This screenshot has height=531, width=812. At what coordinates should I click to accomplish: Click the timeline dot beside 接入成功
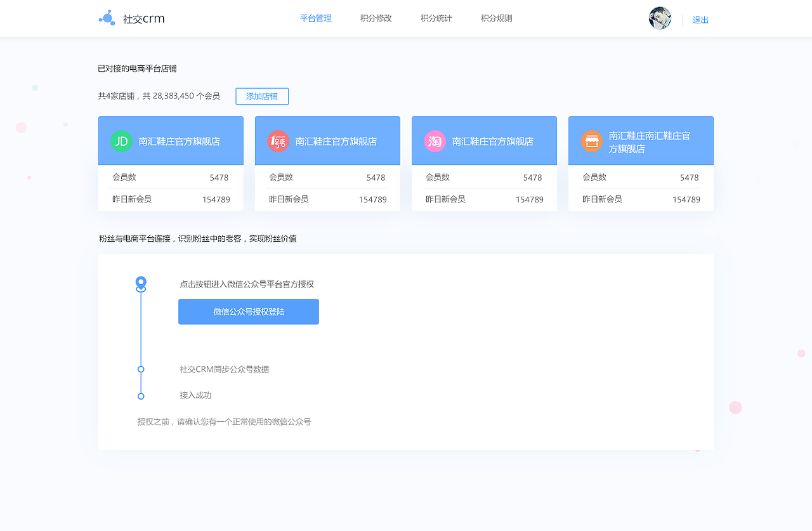141,395
